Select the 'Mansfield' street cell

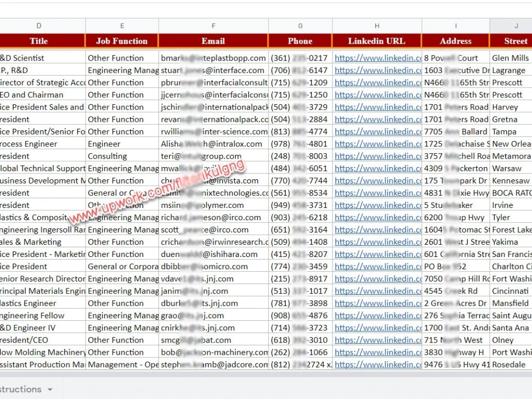511,303
